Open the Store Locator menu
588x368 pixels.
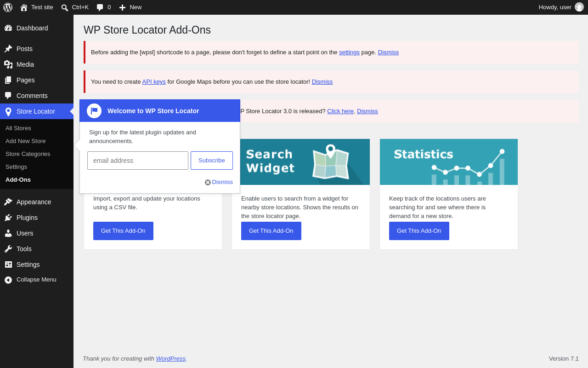(37, 111)
